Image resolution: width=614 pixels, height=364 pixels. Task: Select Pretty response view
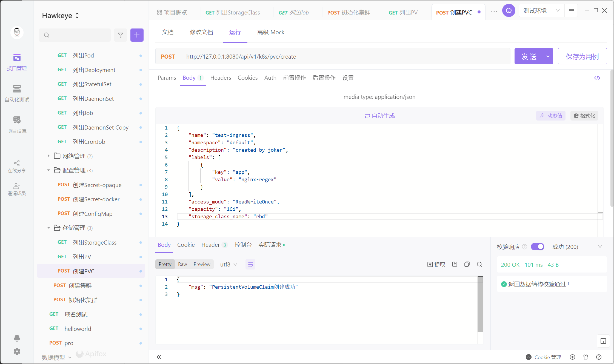click(x=165, y=264)
